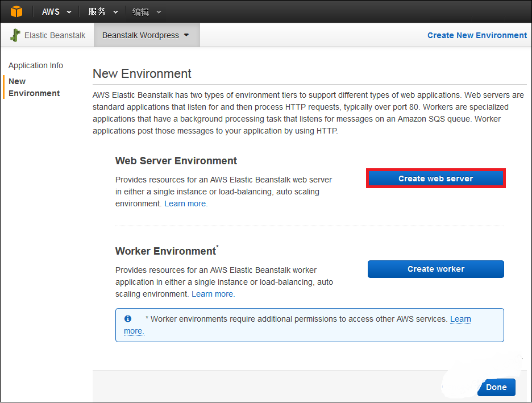Expand the 服务 services menu
Image resolution: width=532 pixels, height=403 pixels.
103,11
